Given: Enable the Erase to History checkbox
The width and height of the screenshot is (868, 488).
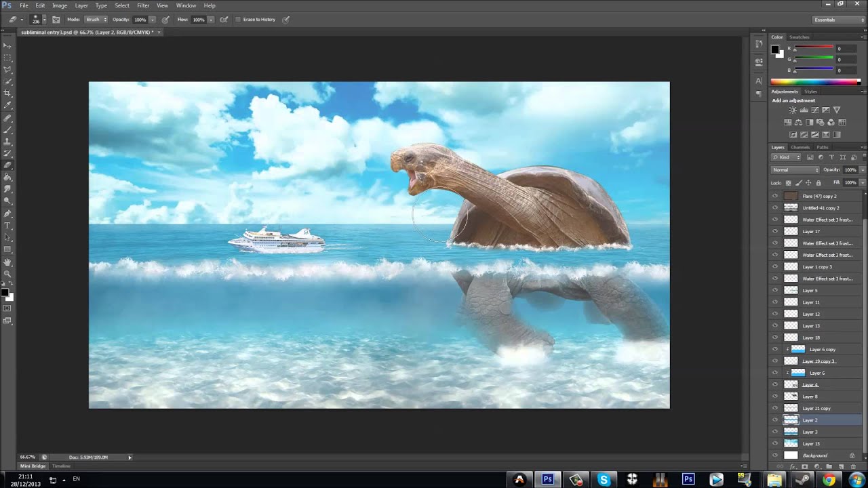Looking at the screenshot, I should (238, 20).
